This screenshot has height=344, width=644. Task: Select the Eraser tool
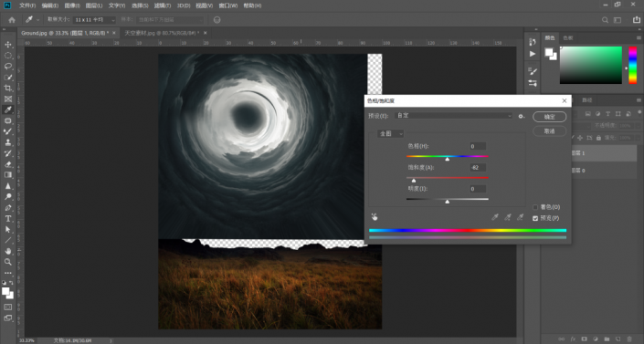pos(8,164)
